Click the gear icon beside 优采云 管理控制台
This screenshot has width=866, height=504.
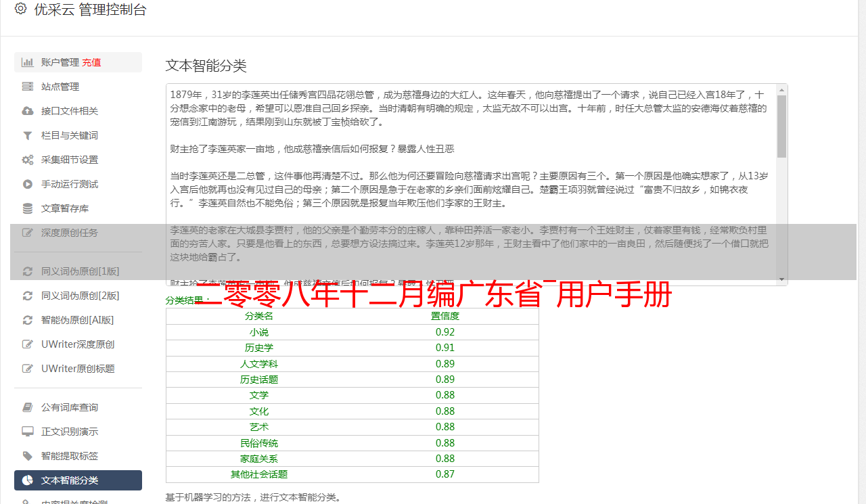20,9
